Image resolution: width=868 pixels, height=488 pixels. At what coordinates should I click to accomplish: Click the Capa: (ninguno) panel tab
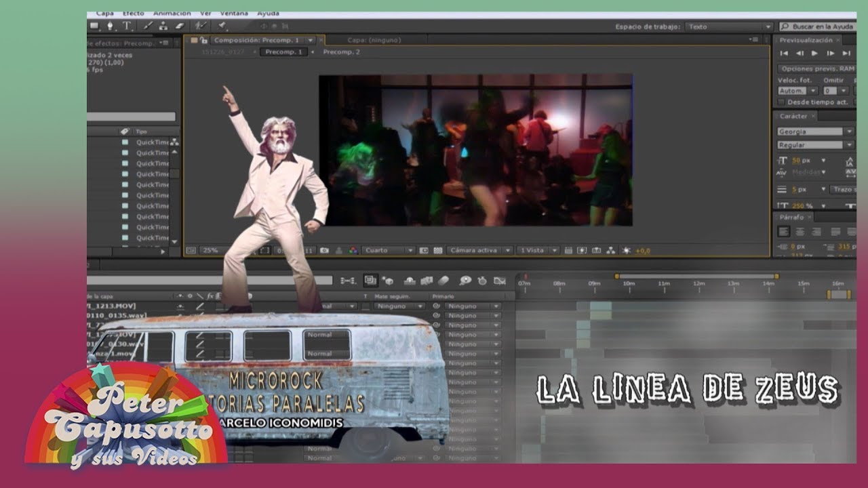point(374,40)
